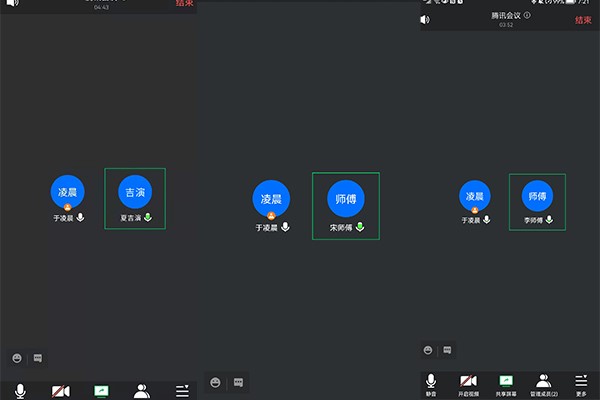Click 结束 beside the 腾讯会议 title
The height and width of the screenshot is (400, 600).
pyautogui.click(x=583, y=19)
